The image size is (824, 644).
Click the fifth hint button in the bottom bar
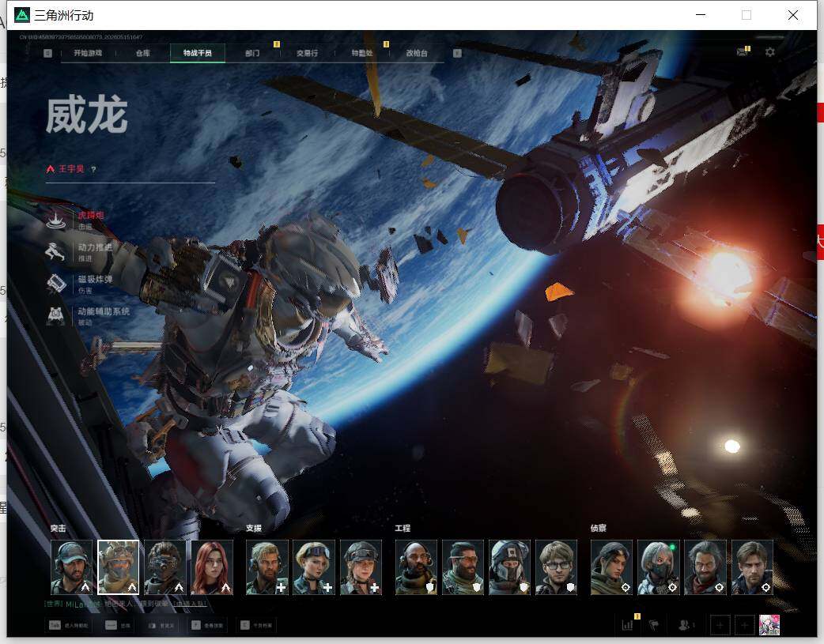pos(256,625)
